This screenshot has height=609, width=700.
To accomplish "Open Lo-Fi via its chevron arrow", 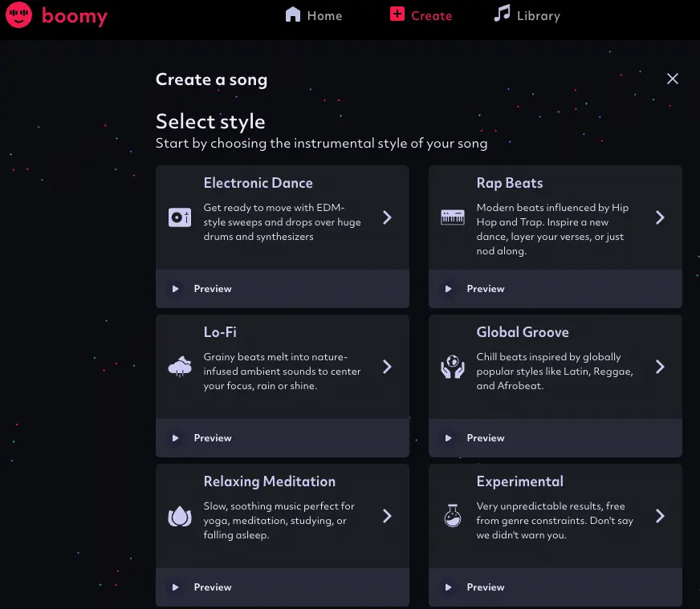I will (387, 367).
